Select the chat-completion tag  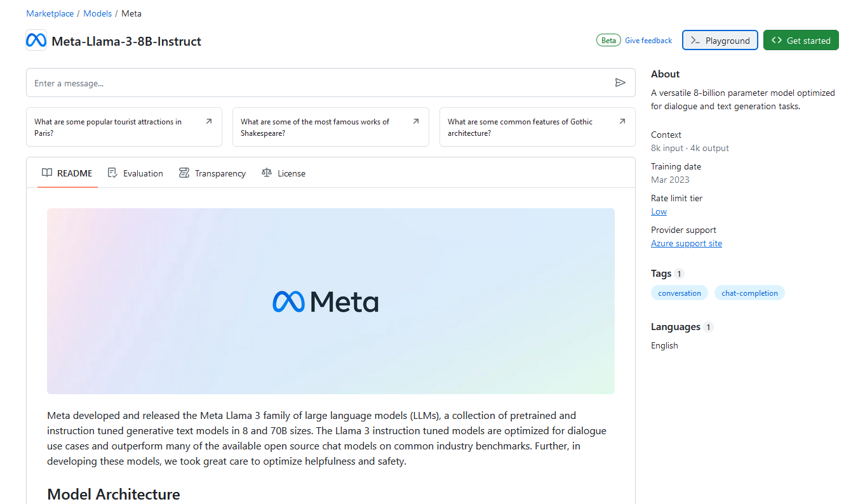(749, 293)
